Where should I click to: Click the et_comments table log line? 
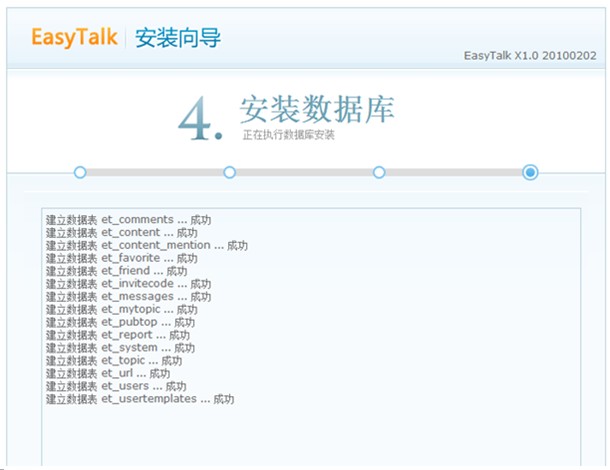point(128,220)
